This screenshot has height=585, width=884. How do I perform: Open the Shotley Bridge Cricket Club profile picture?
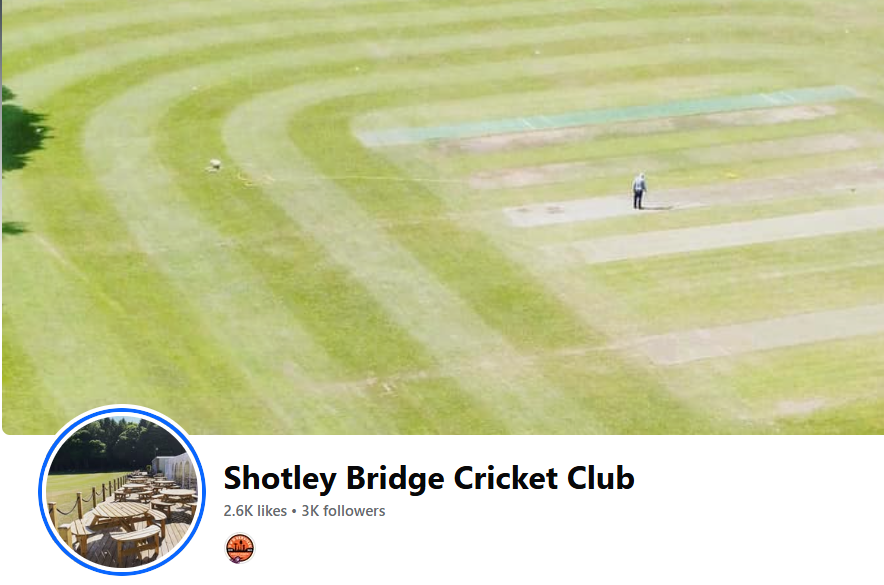coord(122,490)
